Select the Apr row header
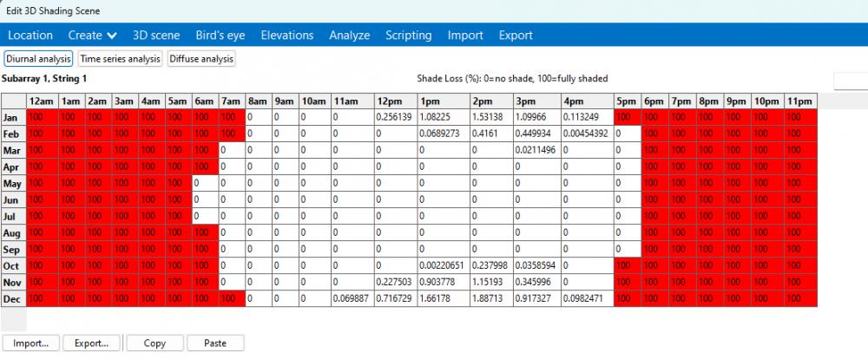This screenshot has width=868, height=359. tap(14, 166)
